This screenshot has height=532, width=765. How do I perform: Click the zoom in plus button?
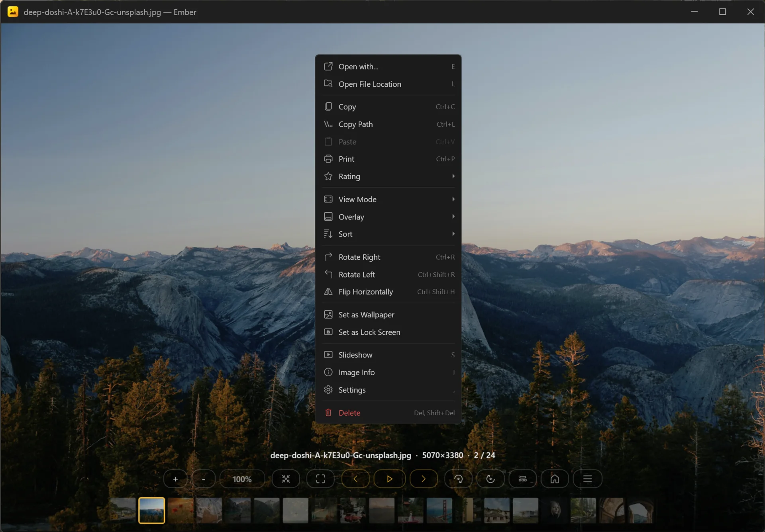coord(175,479)
